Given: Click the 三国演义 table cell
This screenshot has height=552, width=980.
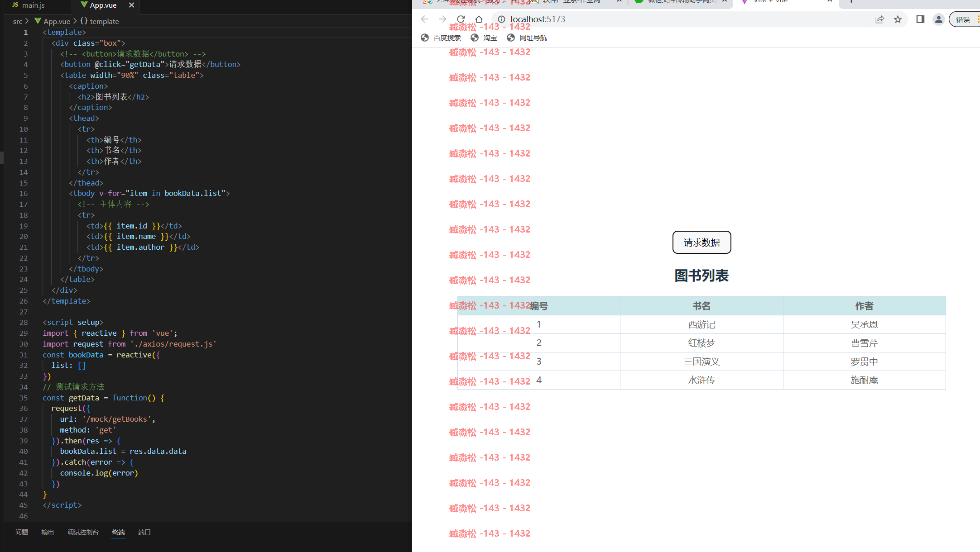Looking at the screenshot, I should pos(701,362).
